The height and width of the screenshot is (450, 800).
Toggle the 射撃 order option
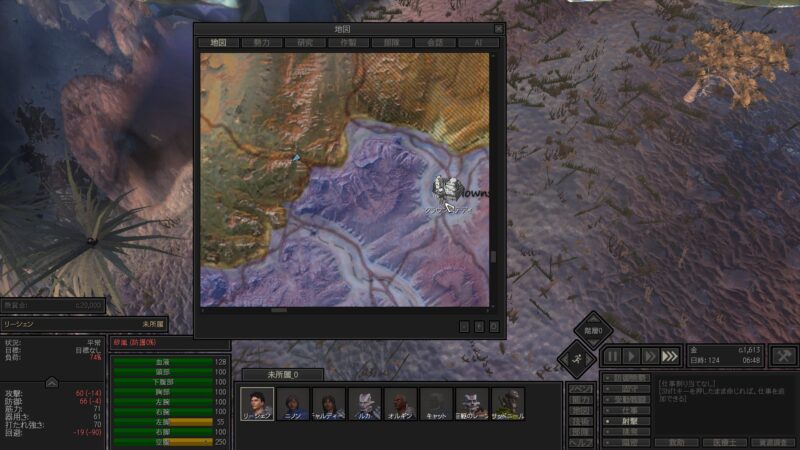coord(626,421)
